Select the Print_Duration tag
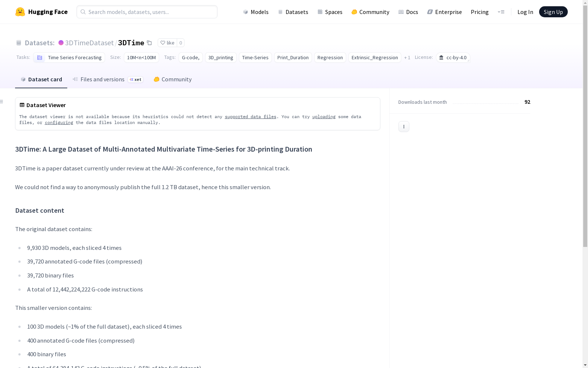 tap(293, 57)
